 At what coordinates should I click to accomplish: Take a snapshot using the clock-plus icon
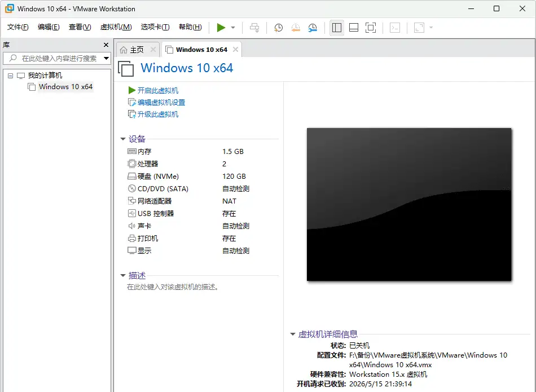(x=278, y=28)
